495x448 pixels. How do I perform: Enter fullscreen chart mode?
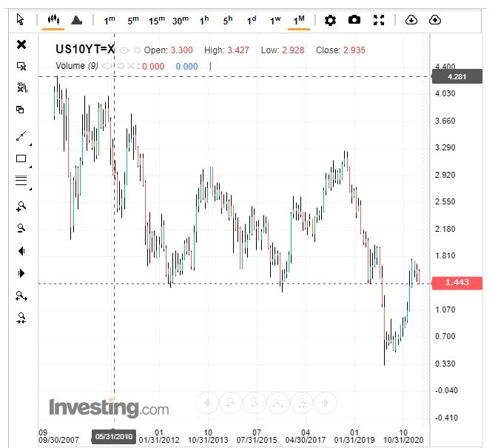coord(379,20)
